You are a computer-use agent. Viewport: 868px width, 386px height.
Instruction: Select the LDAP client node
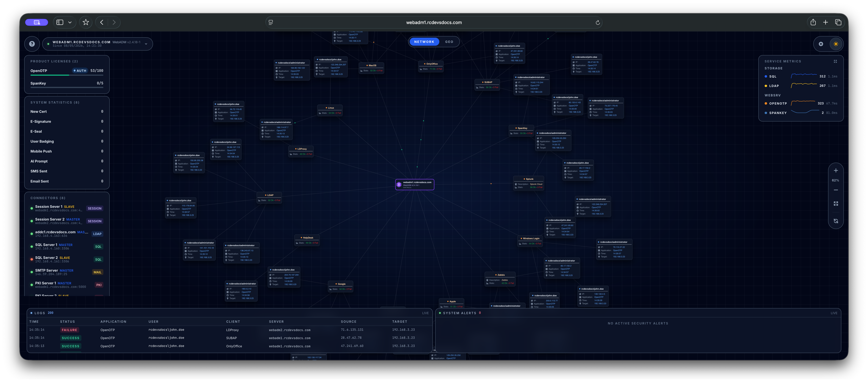click(269, 198)
